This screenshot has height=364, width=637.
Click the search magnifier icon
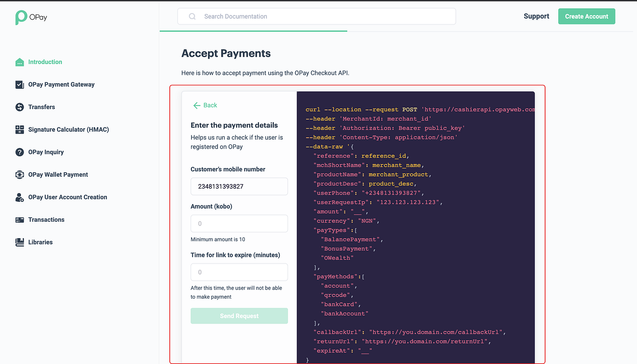[192, 16]
